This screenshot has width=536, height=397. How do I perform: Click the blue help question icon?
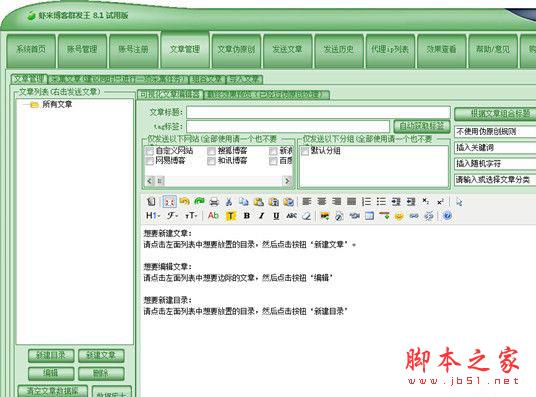coord(447,216)
